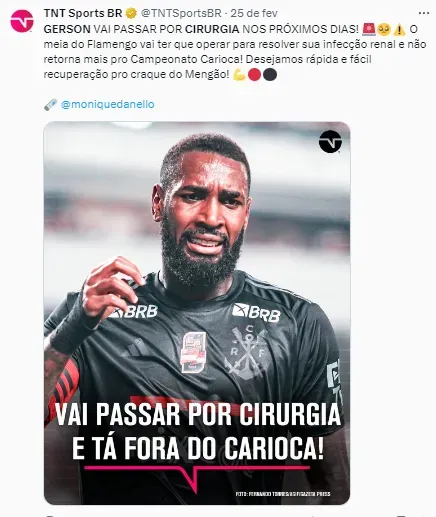436x517 pixels.
Task: Open the TNT Sports BR profile avatar
Action: pos(22,21)
